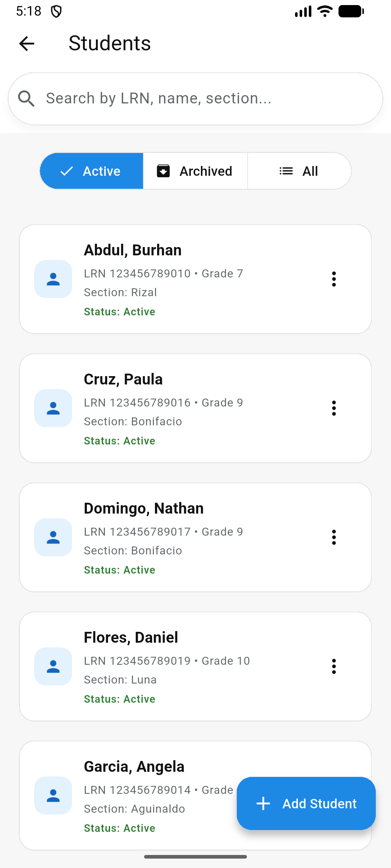Tap the back arrow icon
The width and height of the screenshot is (391, 868).
click(x=26, y=44)
